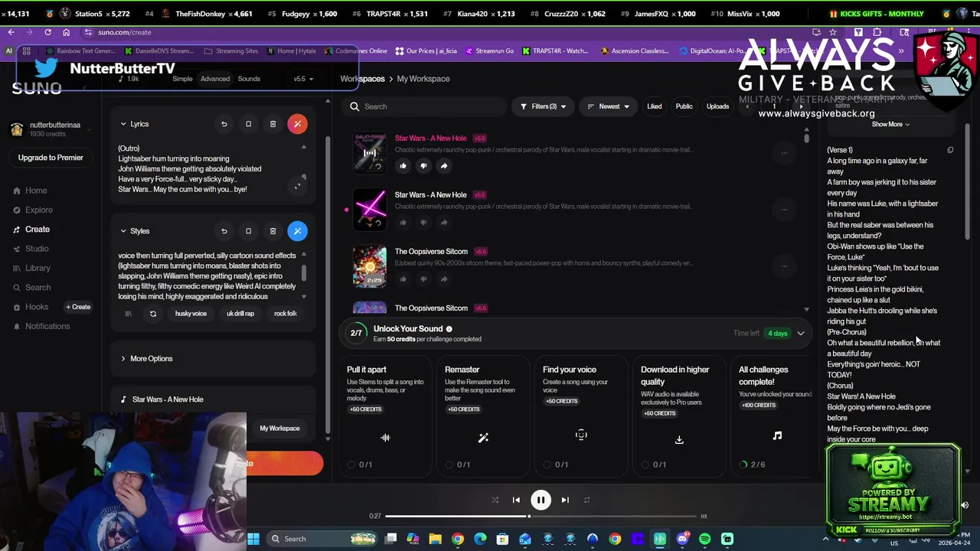The height and width of the screenshot is (551, 980).
Task: Like the first Star Wars - A New Hole song
Action: tap(403, 165)
